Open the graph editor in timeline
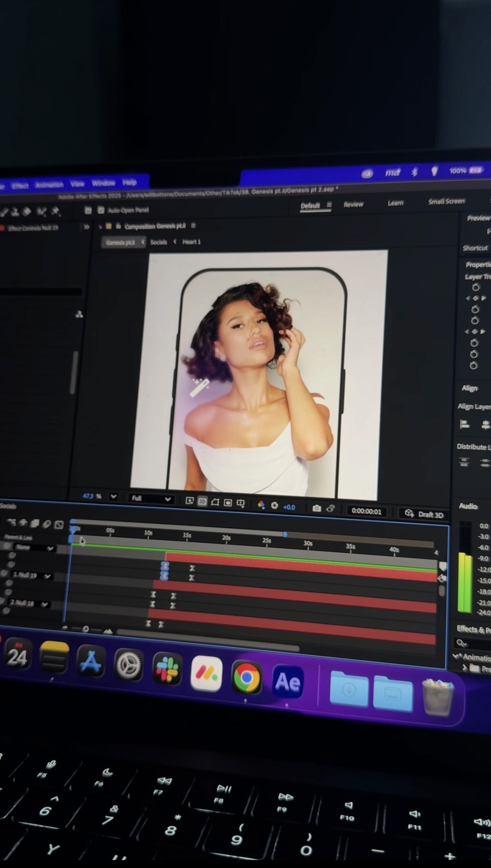The image size is (491, 868). tap(59, 525)
